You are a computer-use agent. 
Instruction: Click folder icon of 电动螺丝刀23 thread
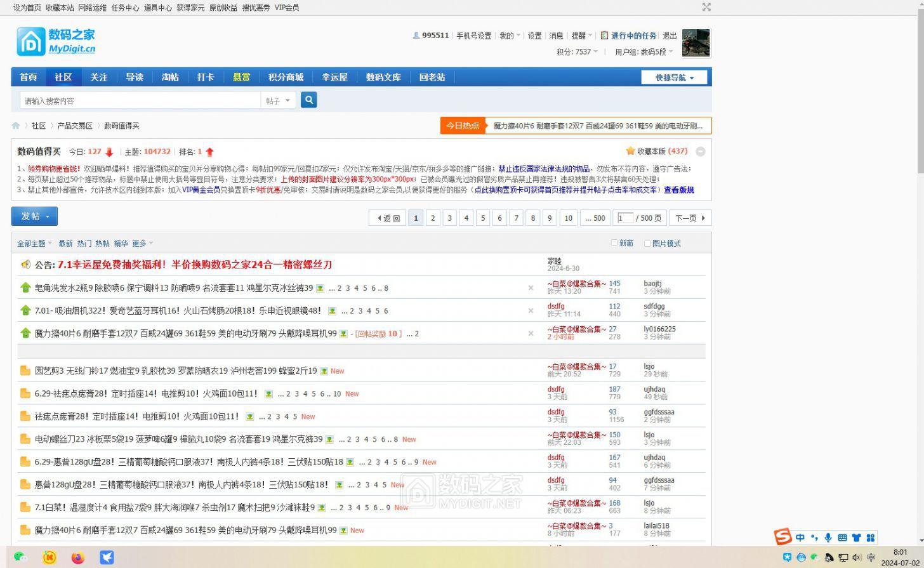[25, 439]
